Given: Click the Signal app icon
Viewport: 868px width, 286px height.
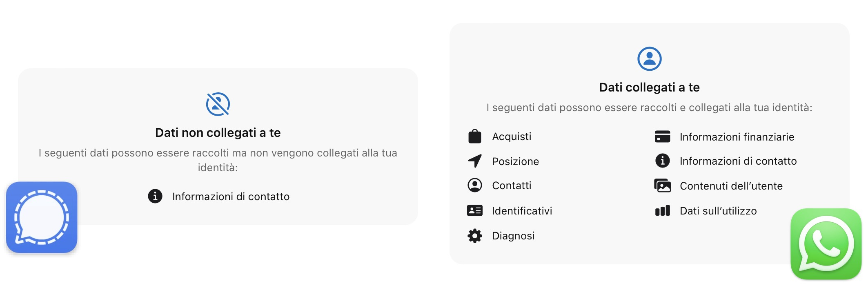Looking at the screenshot, I should coord(42,217).
